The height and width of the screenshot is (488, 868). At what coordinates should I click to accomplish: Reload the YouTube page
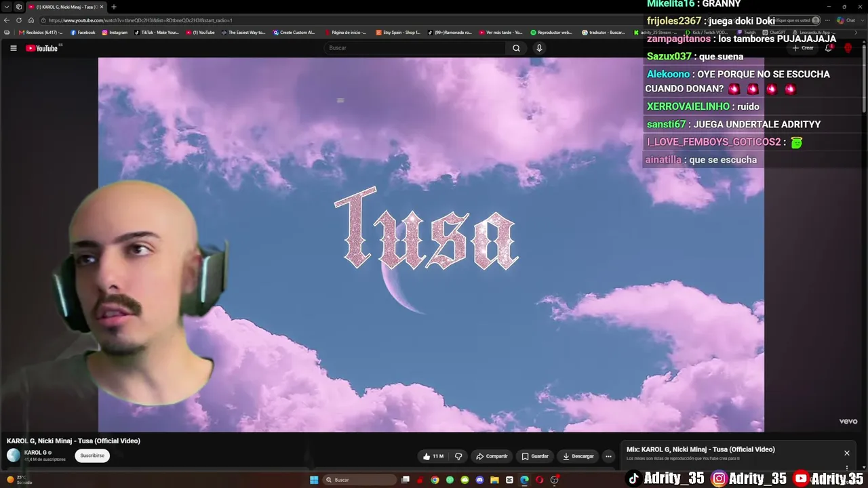[19, 20]
